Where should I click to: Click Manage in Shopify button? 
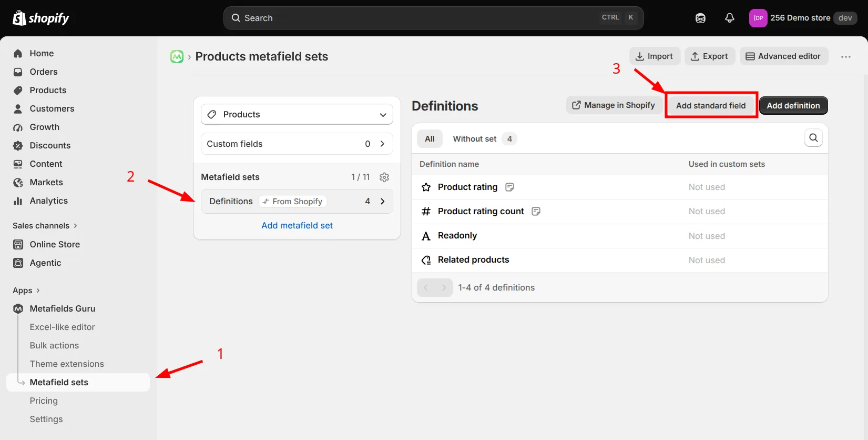click(614, 105)
